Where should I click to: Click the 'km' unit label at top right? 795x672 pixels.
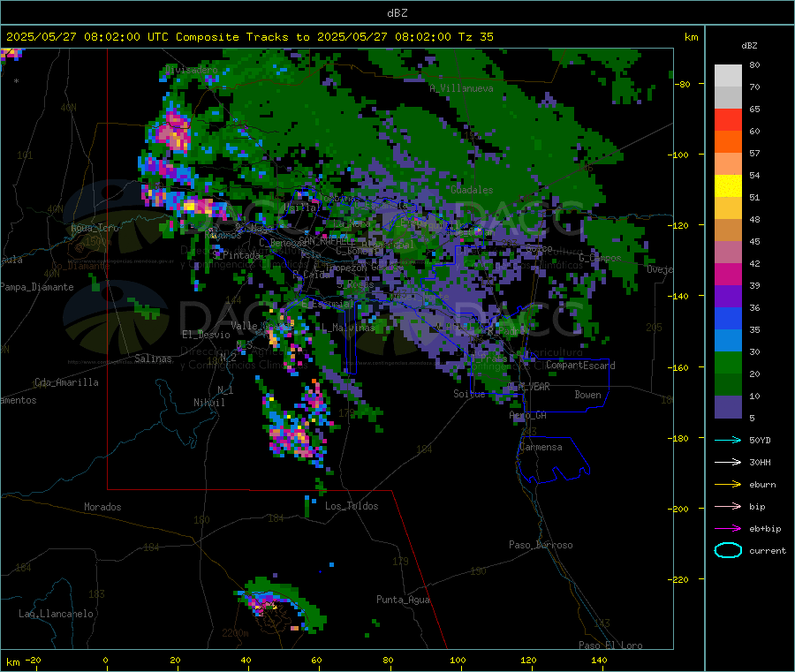[691, 37]
